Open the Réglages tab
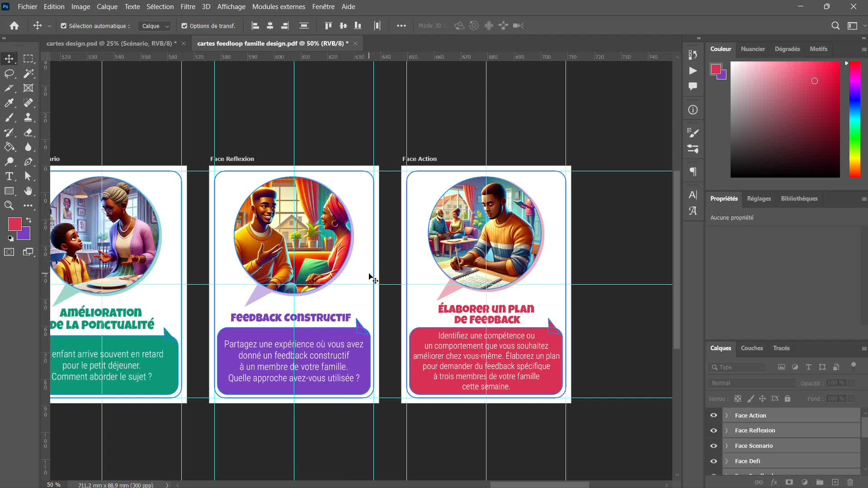Screen dimensions: 868x488 click(x=759, y=198)
